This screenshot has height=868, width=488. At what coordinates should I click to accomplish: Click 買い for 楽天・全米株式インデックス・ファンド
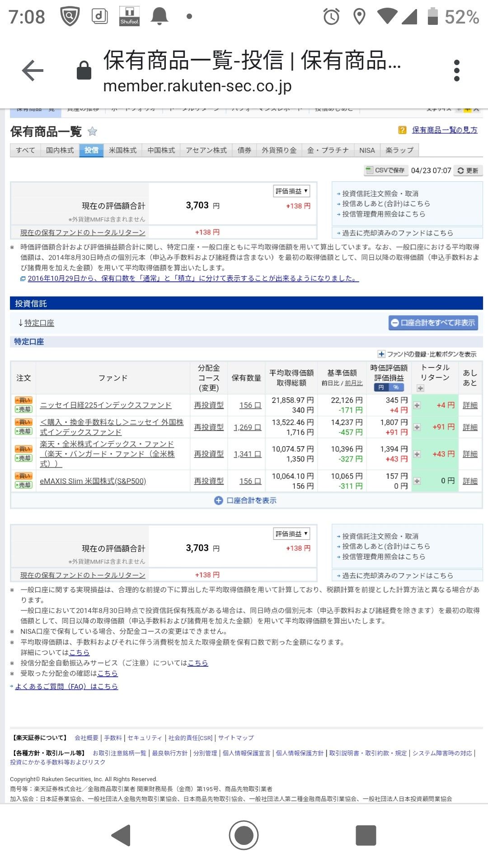[x=23, y=449]
